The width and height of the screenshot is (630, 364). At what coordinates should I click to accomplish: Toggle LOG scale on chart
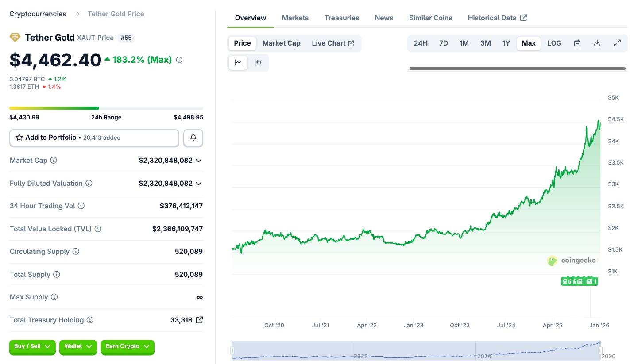click(x=554, y=43)
